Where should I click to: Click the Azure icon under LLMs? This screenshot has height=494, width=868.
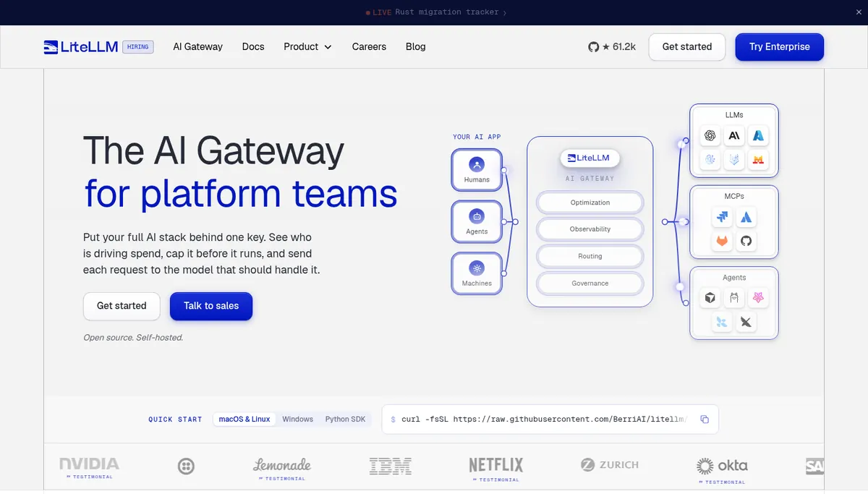pos(758,135)
